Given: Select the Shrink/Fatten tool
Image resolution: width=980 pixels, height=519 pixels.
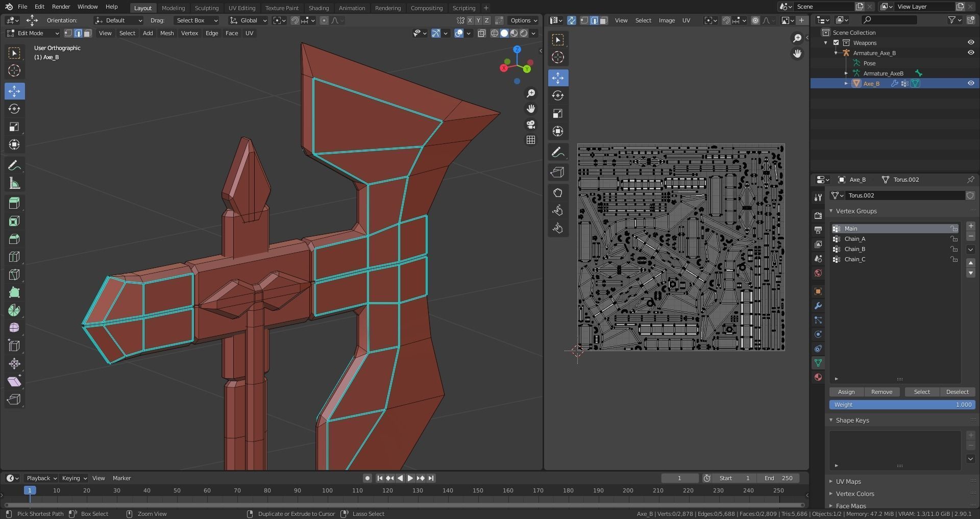Looking at the screenshot, I should point(14,363).
